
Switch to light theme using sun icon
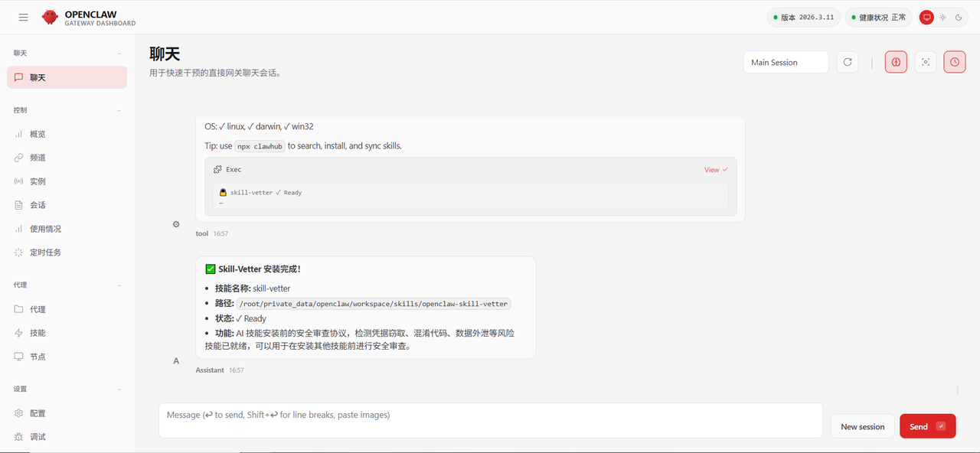tap(942, 17)
